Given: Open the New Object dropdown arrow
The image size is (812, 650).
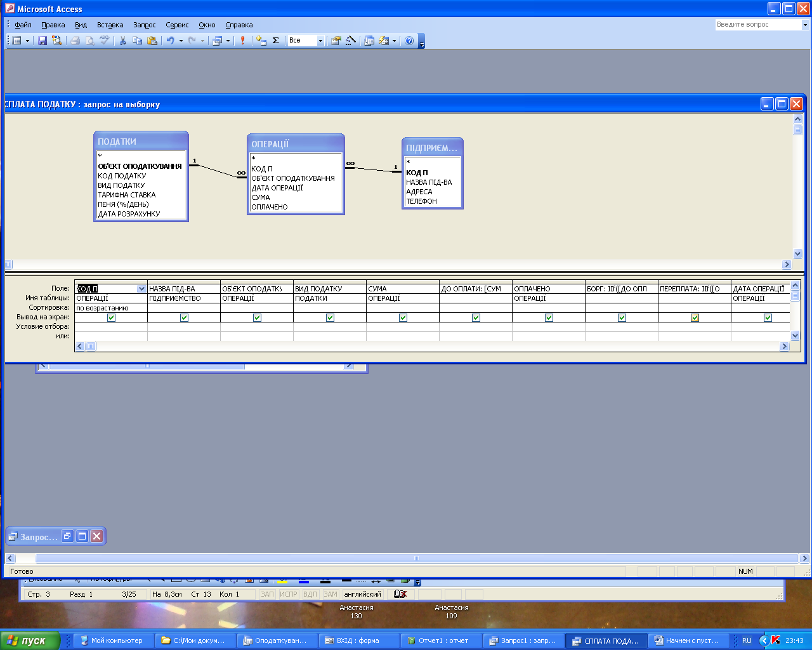Looking at the screenshot, I should point(394,41).
